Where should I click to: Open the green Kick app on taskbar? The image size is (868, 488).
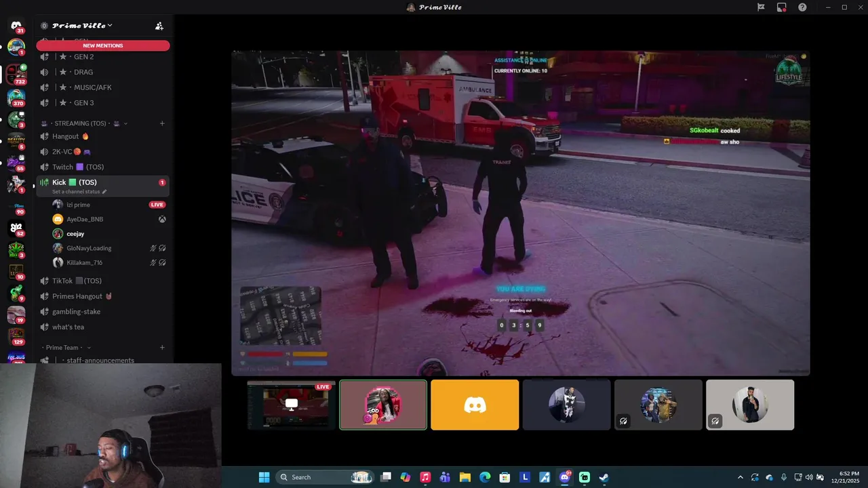click(x=585, y=477)
